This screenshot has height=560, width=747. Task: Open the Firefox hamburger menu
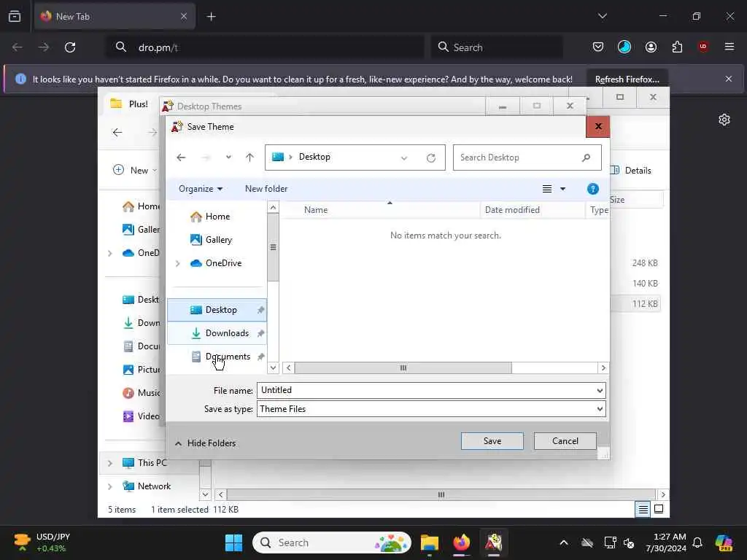click(x=729, y=47)
